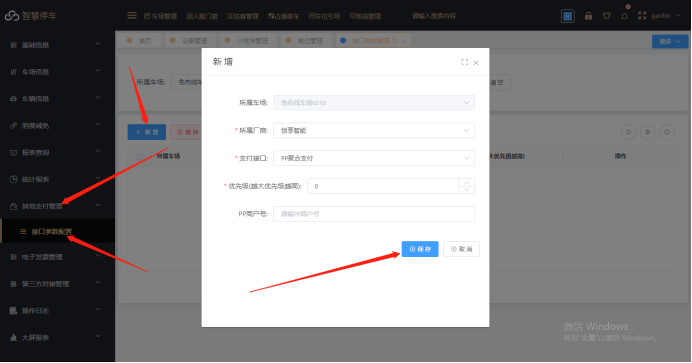Expand 基础信息 sidebar menu
The height and width of the screenshot is (363, 692).
(x=56, y=45)
